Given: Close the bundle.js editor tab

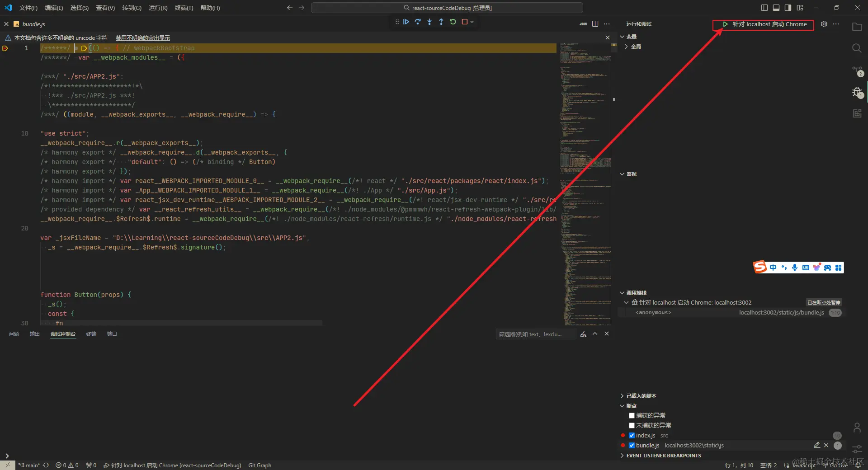Looking at the screenshot, I should [x=6, y=24].
